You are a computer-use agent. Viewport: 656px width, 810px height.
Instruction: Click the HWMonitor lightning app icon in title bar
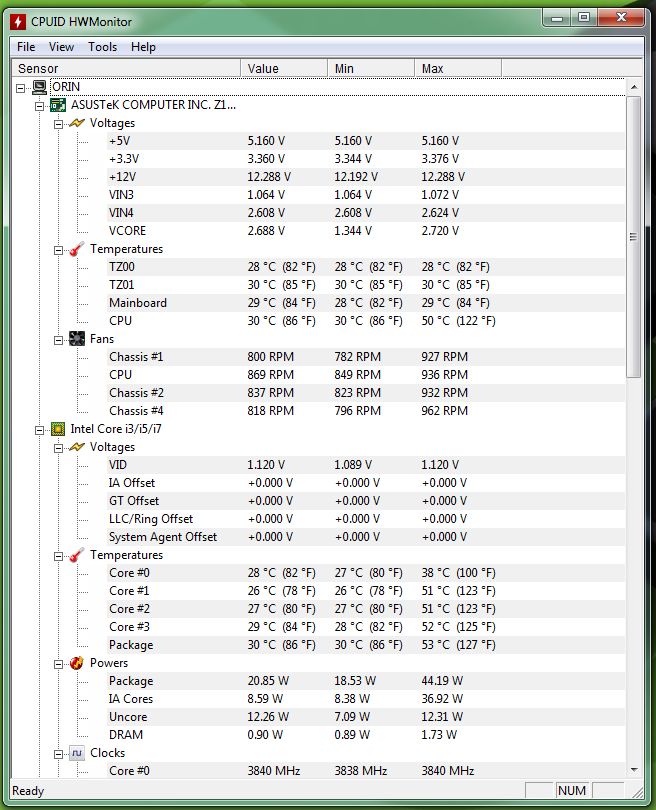tap(18, 22)
